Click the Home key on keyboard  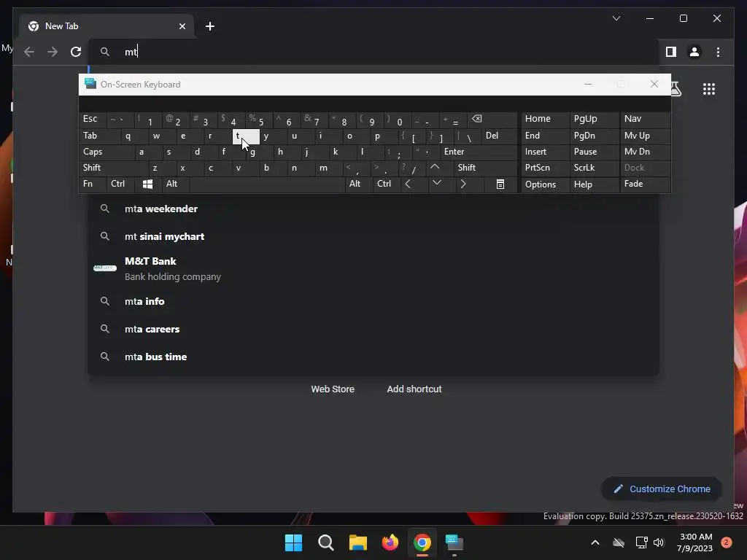pos(545,119)
